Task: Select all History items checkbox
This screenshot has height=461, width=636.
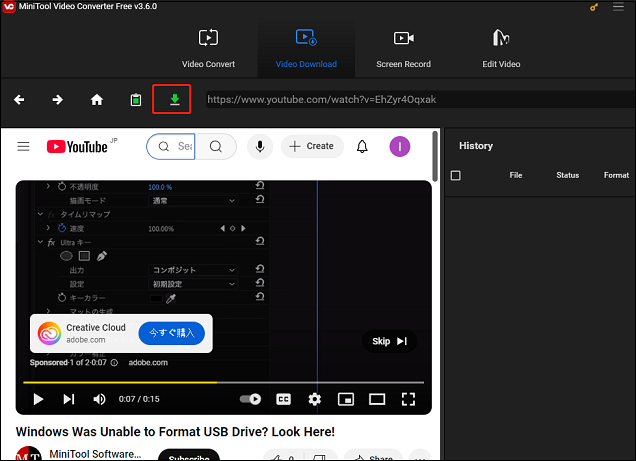Action: (456, 175)
